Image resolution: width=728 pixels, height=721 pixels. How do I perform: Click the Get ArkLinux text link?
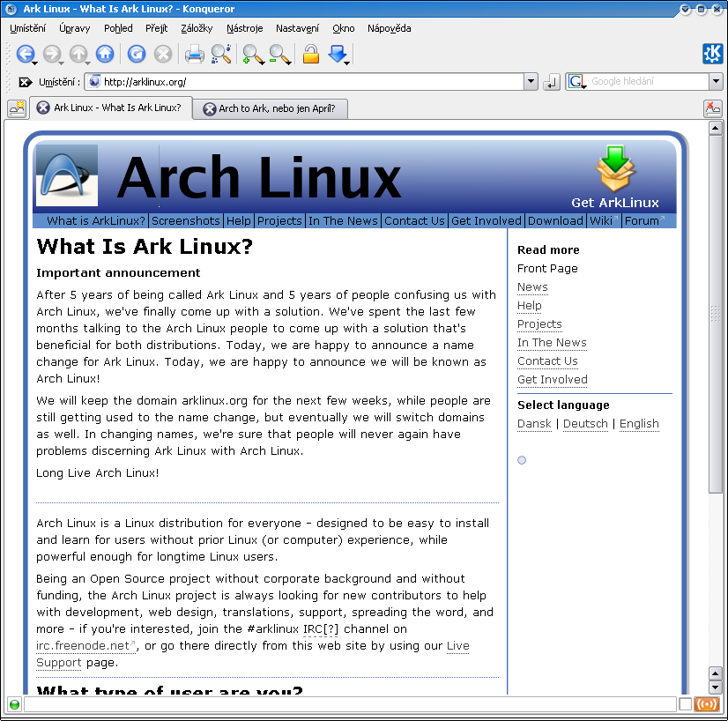[x=615, y=203]
